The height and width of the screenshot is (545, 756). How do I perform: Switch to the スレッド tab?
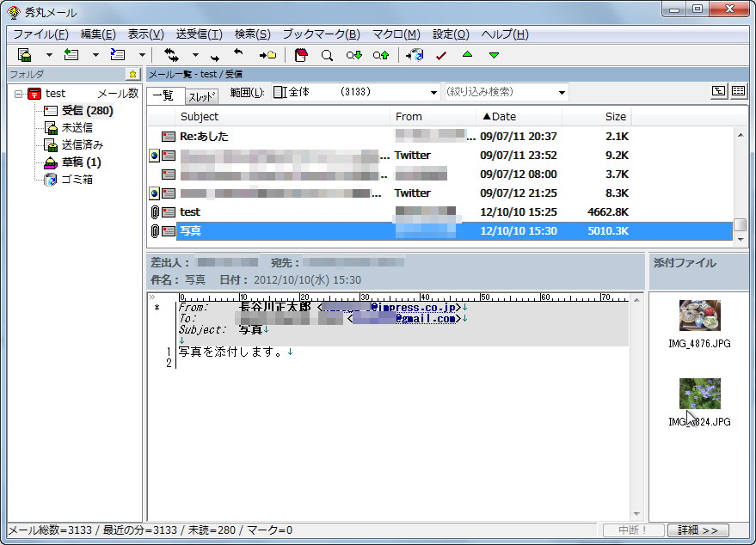tap(202, 97)
